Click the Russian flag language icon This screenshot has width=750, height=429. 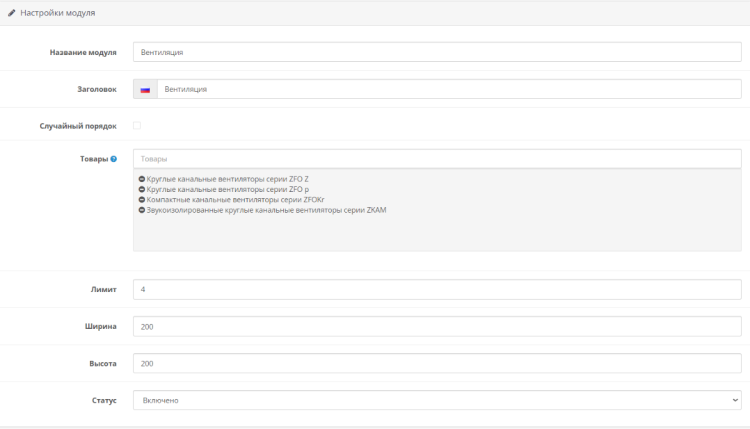click(145, 90)
